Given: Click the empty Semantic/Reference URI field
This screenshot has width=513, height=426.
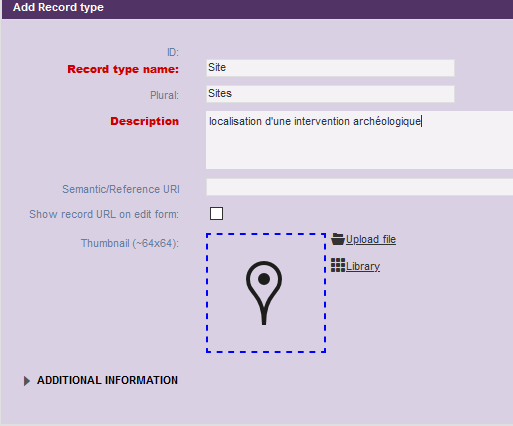Looking at the screenshot, I should [359, 187].
